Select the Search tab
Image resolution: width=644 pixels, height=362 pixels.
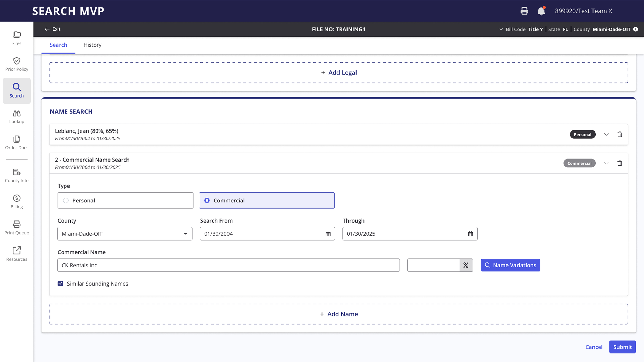click(x=58, y=45)
